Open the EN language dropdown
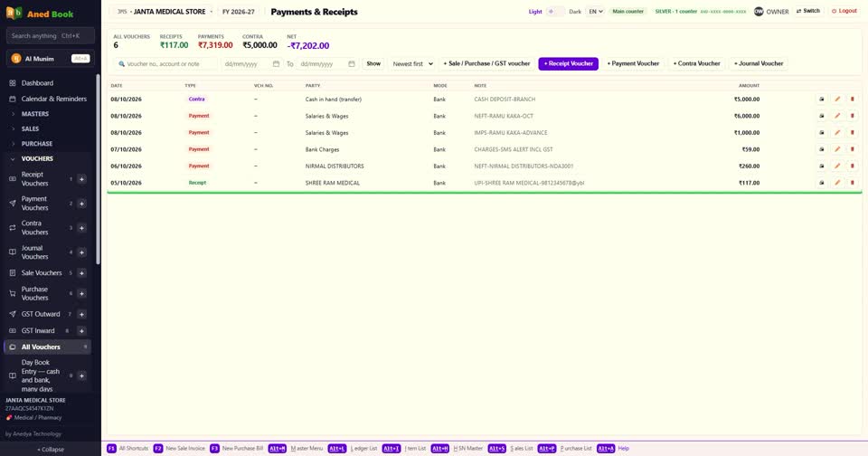Screen dimensions: 868x456 [x=595, y=11]
